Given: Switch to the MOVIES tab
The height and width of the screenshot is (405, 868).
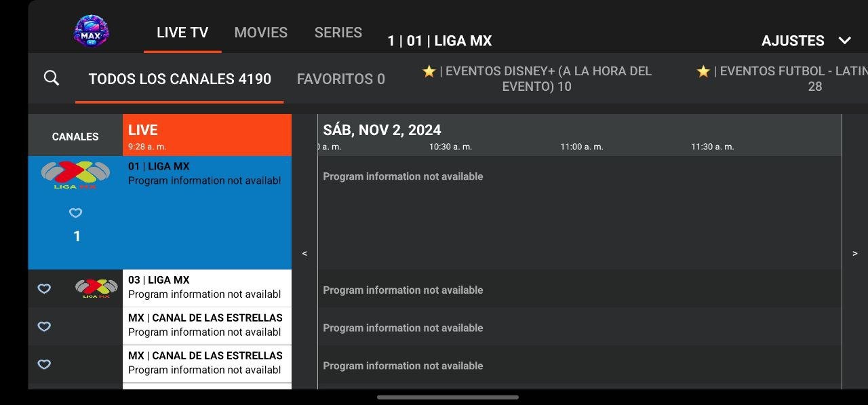Looking at the screenshot, I should (x=261, y=33).
